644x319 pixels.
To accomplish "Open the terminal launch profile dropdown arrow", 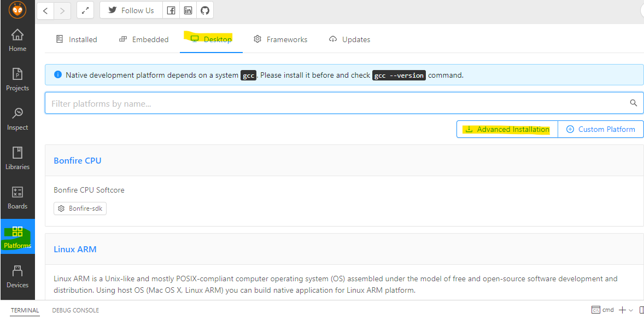I will click(631, 310).
